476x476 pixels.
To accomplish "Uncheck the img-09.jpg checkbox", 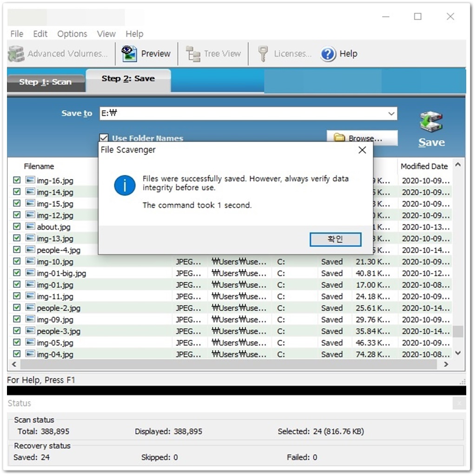I will [17, 319].
